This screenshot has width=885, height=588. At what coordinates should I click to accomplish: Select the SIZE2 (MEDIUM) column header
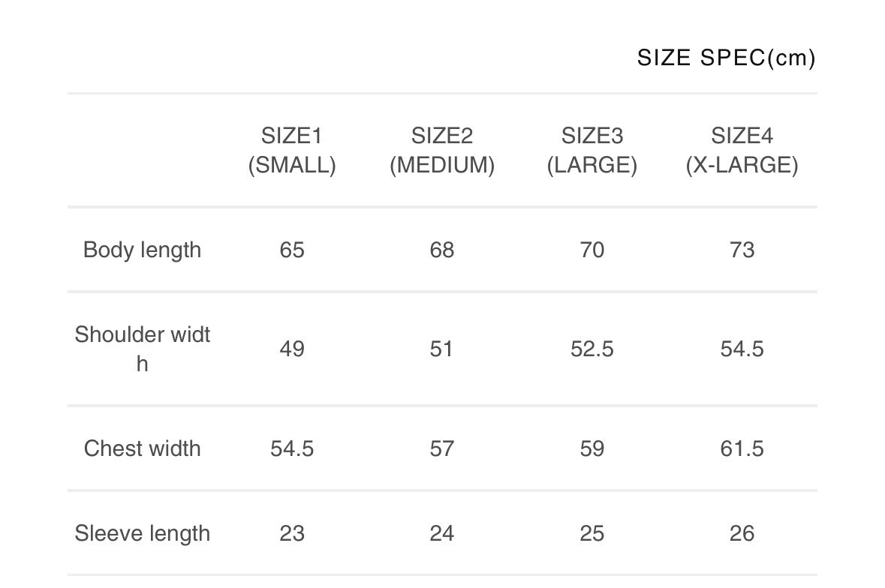tap(442, 151)
